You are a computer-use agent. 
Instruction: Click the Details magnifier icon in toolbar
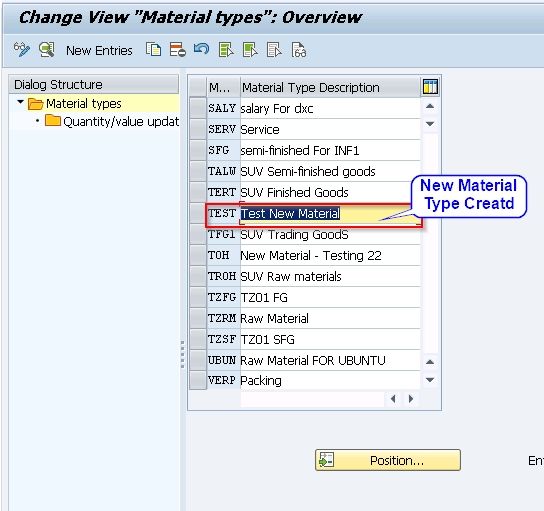tap(47, 50)
